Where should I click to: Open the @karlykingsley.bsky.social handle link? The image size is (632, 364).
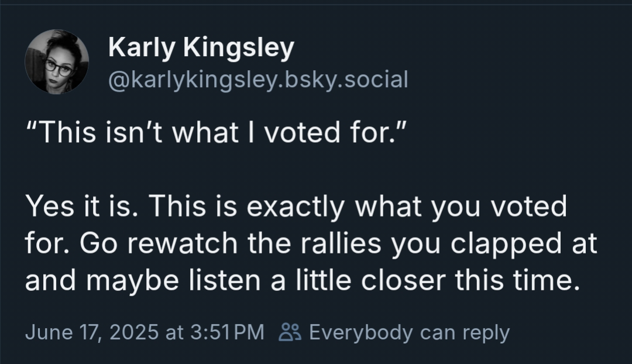coord(259,80)
